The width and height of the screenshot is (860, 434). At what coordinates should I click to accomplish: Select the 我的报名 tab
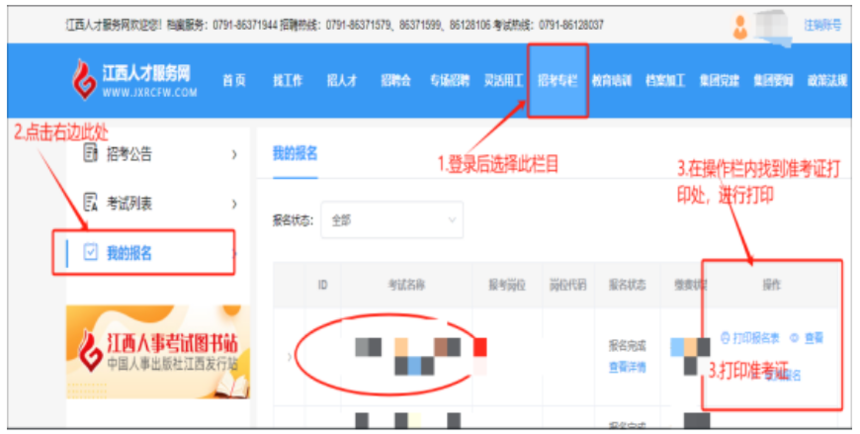(295, 154)
